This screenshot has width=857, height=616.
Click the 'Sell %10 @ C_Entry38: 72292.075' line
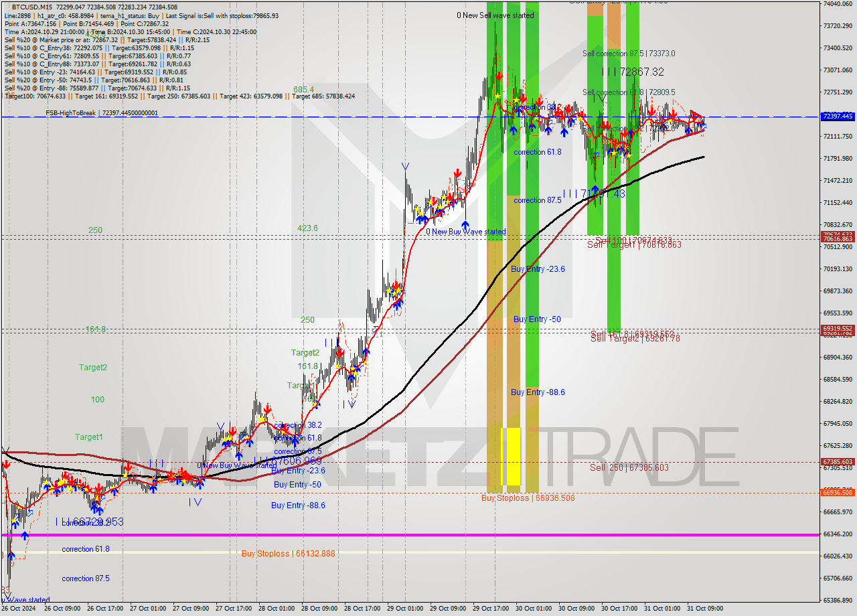pos(99,48)
